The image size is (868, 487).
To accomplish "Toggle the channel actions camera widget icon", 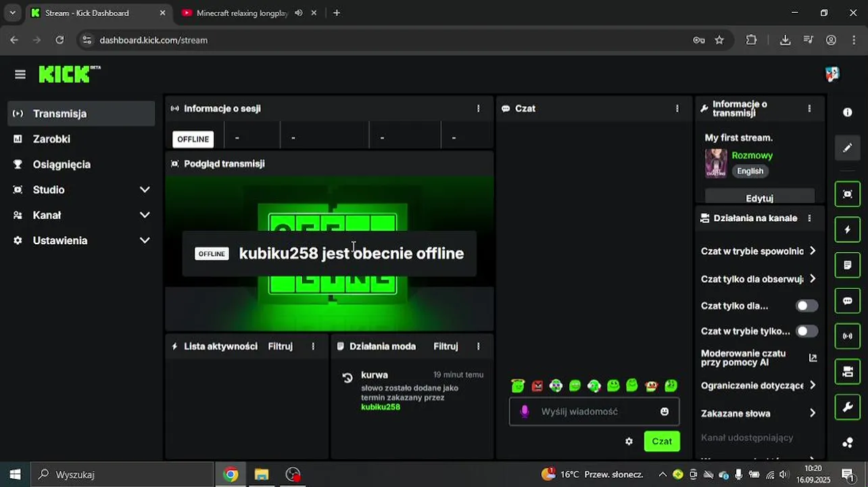I will 848,371.
